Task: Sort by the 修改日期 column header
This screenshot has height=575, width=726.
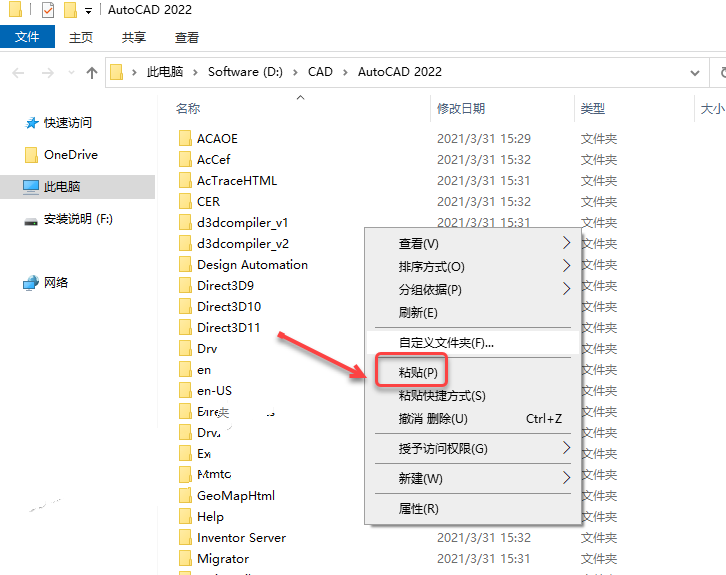Action: click(461, 108)
